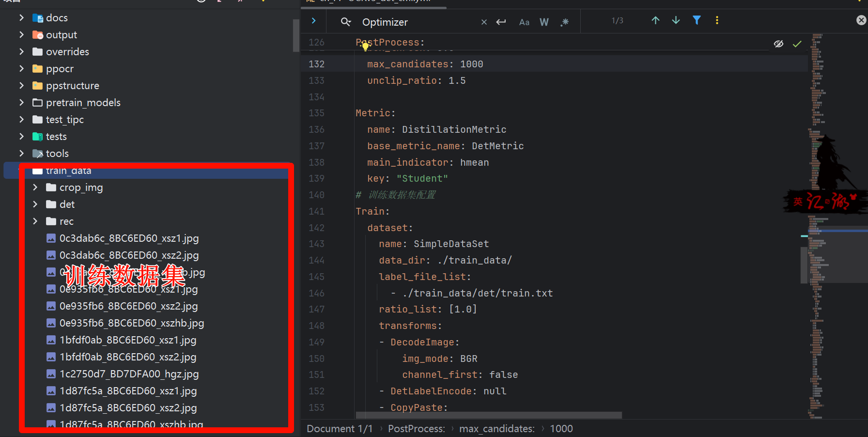
Task: Select the ppstructure folder icon
Action: pos(38,86)
